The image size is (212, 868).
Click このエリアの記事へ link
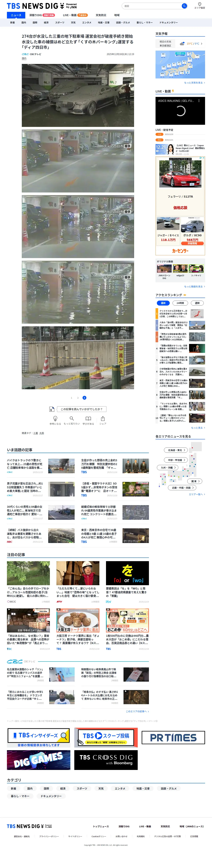137,711
